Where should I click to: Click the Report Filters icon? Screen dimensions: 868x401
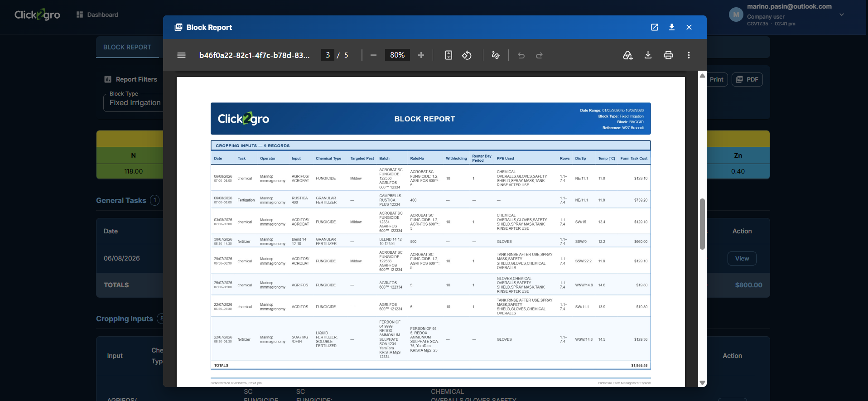[108, 79]
